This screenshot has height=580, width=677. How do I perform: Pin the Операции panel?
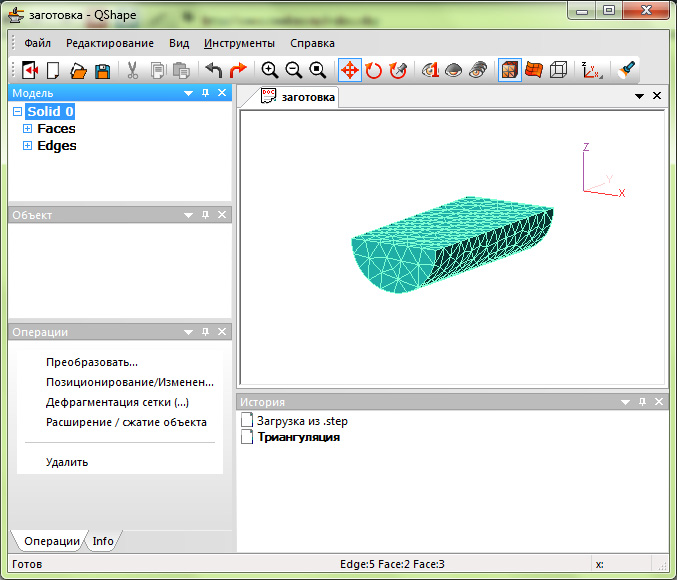206,332
